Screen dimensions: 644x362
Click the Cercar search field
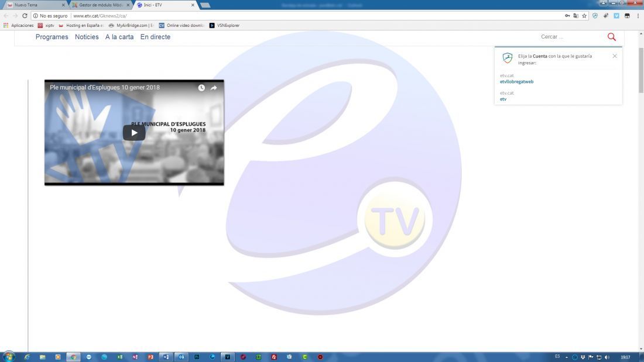[x=571, y=37]
